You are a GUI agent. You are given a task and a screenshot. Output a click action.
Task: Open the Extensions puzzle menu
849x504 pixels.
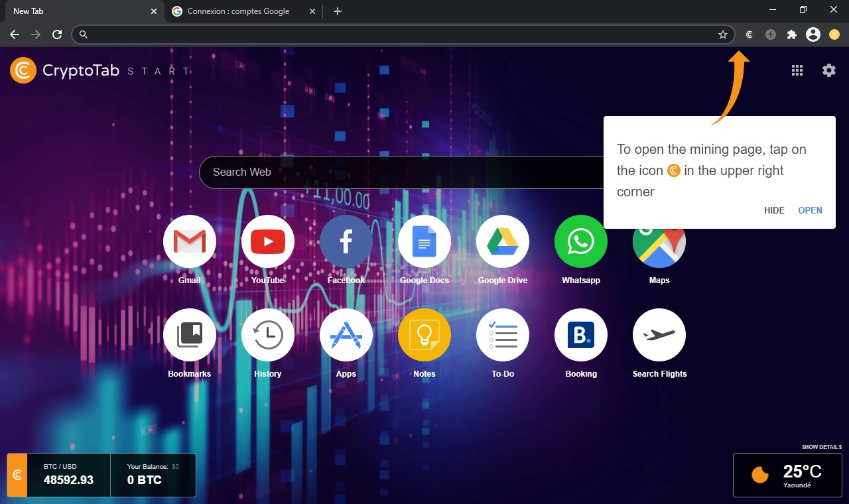tap(792, 34)
